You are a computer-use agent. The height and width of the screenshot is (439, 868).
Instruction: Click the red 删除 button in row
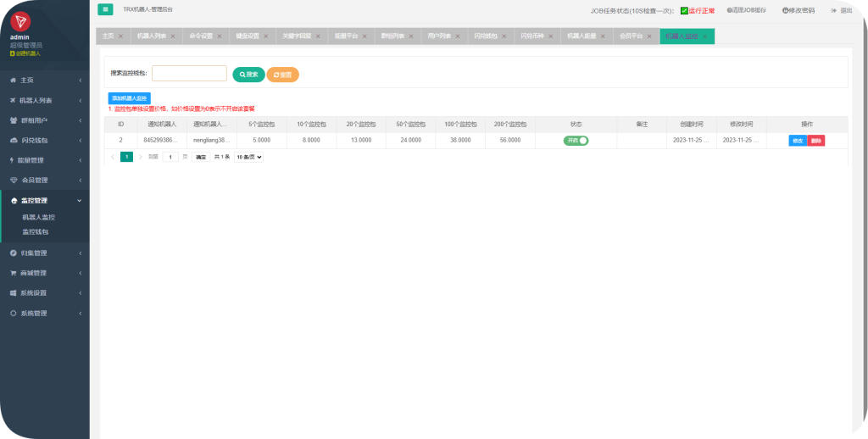pos(816,141)
